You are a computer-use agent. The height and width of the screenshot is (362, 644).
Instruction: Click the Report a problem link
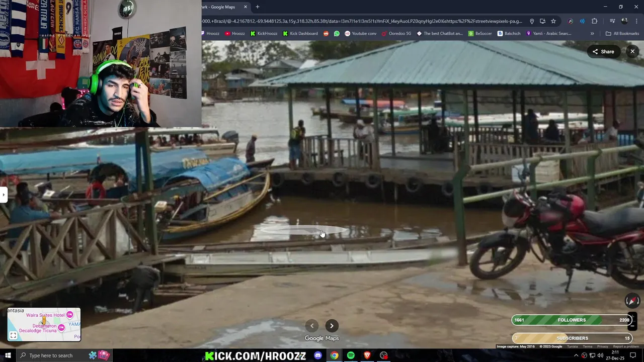click(x=626, y=346)
